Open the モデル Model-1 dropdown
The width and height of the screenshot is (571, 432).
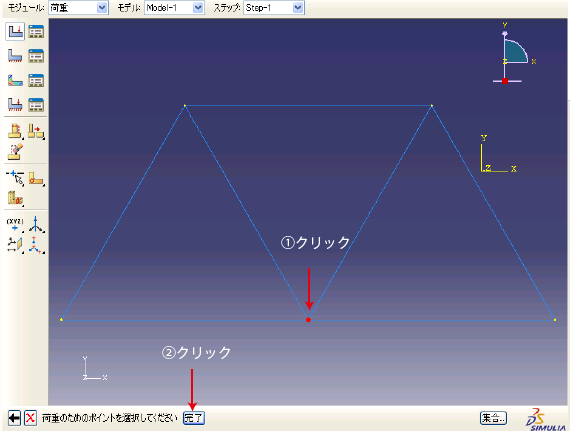198,8
